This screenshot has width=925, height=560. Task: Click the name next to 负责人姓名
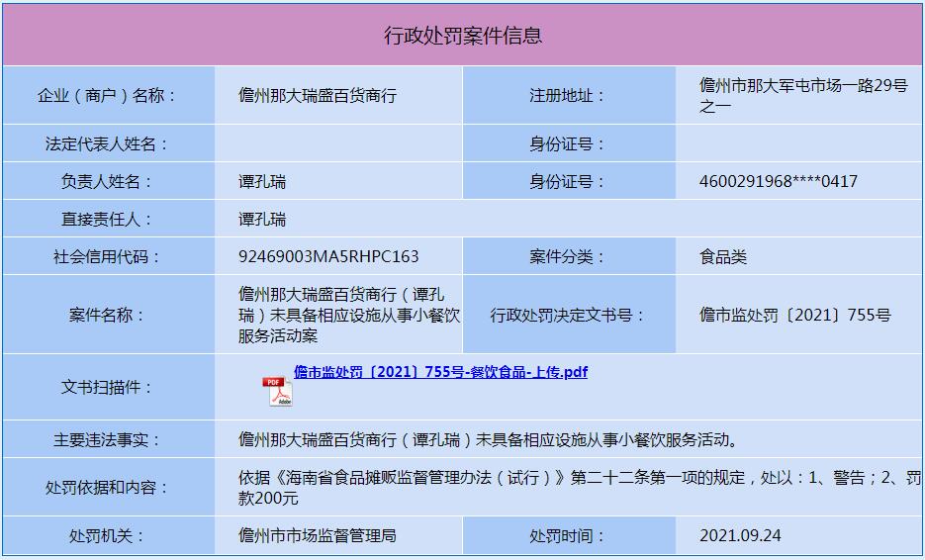point(262,181)
